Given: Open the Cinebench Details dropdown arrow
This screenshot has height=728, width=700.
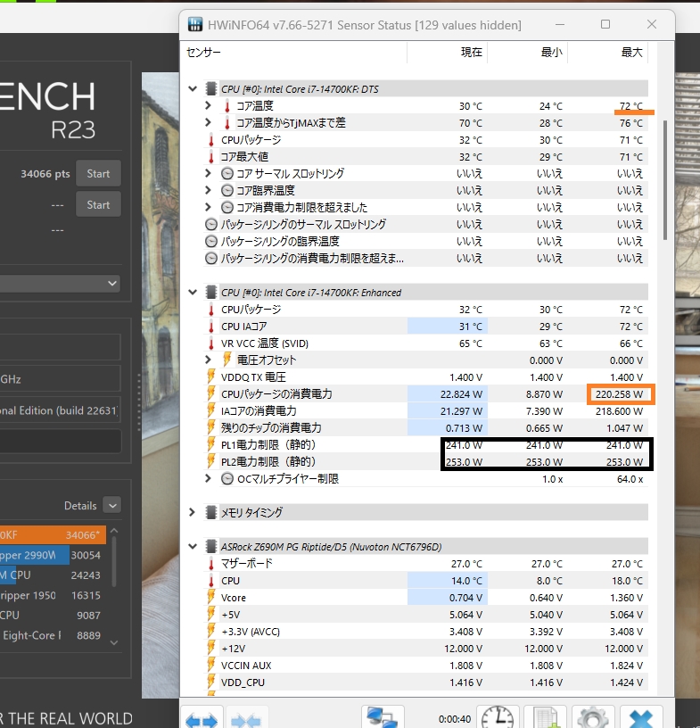Looking at the screenshot, I should pos(112,505).
